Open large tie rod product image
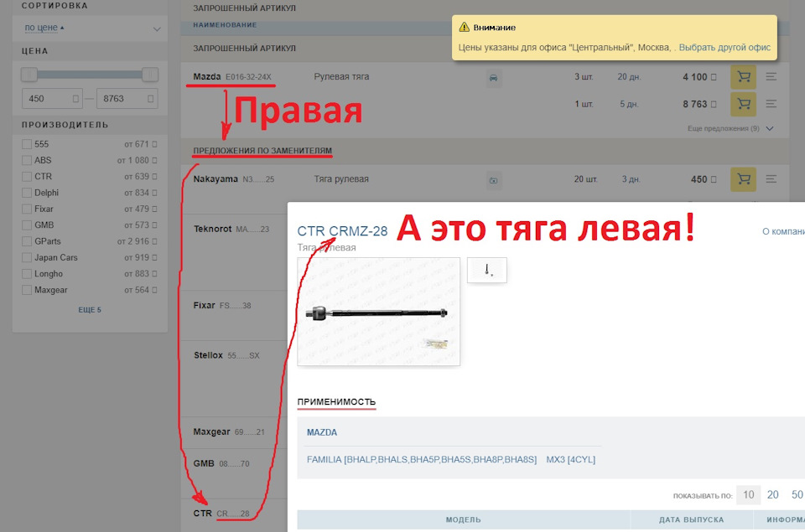805x532 pixels. pyautogui.click(x=379, y=312)
